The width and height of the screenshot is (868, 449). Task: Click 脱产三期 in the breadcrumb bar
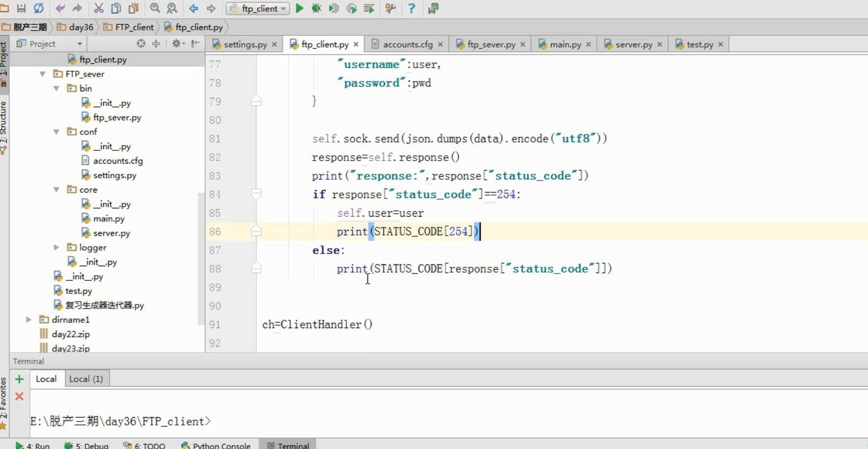pos(25,27)
